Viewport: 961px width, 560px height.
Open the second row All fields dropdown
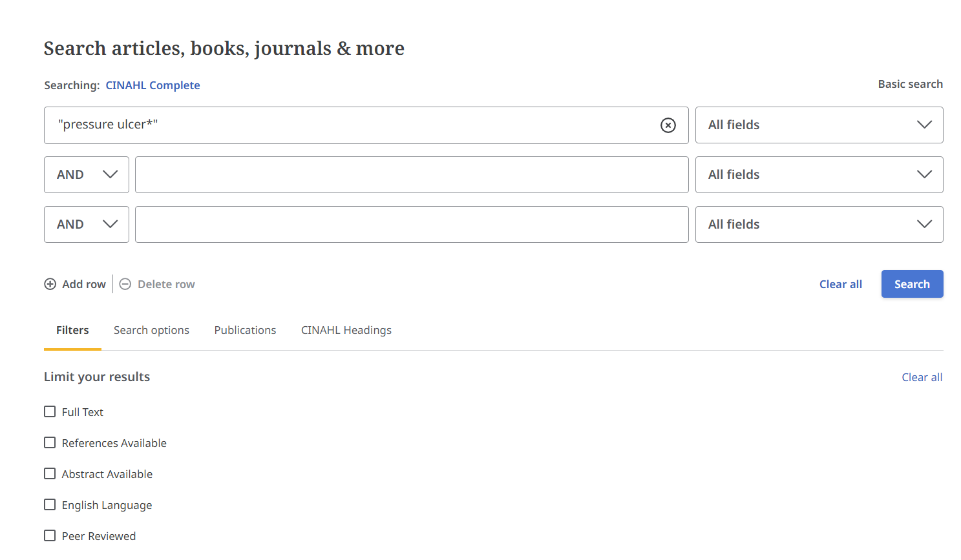pos(818,175)
